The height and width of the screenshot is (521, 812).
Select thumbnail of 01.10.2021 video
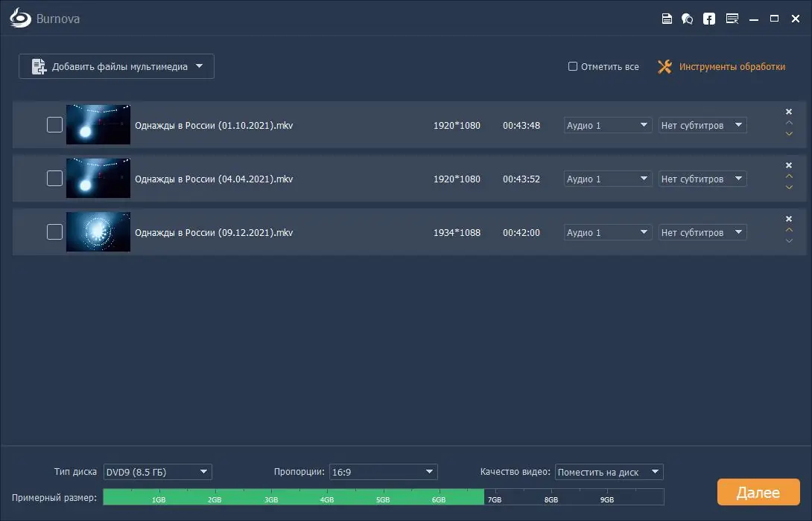point(98,125)
